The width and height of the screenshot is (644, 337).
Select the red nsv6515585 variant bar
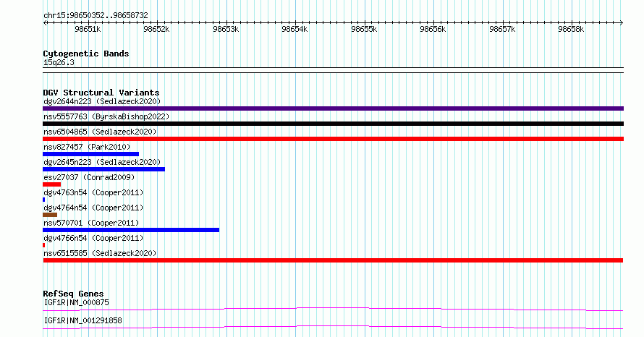tap(333, 260)
